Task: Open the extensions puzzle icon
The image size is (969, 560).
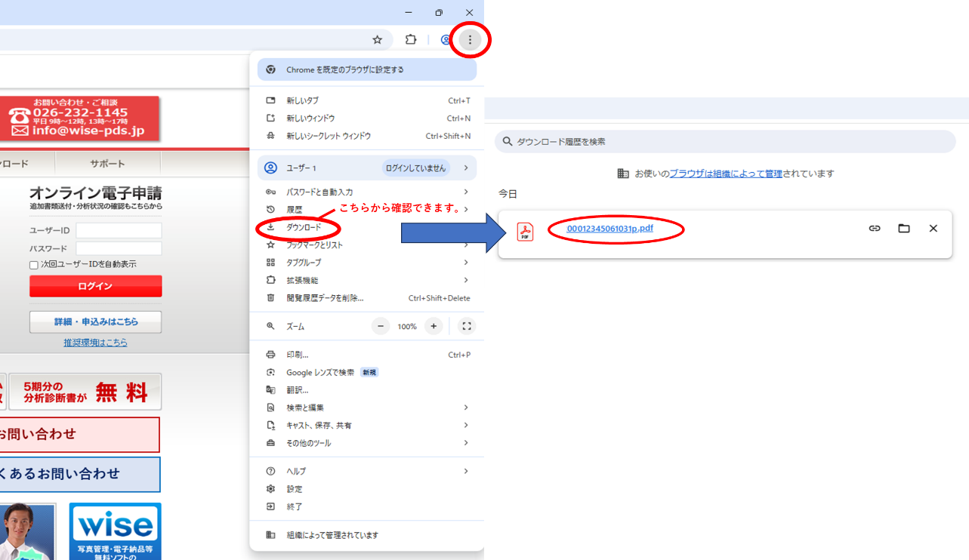Action: [411, 40]
